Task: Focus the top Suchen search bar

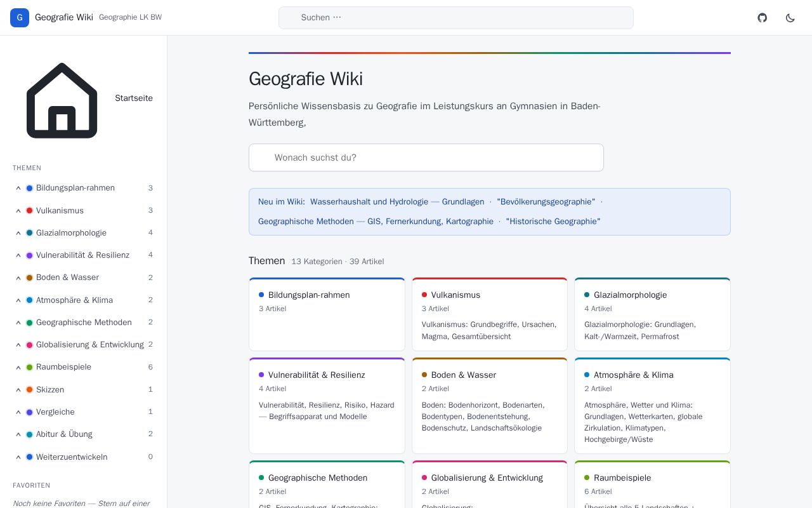Action: (456, 18)
